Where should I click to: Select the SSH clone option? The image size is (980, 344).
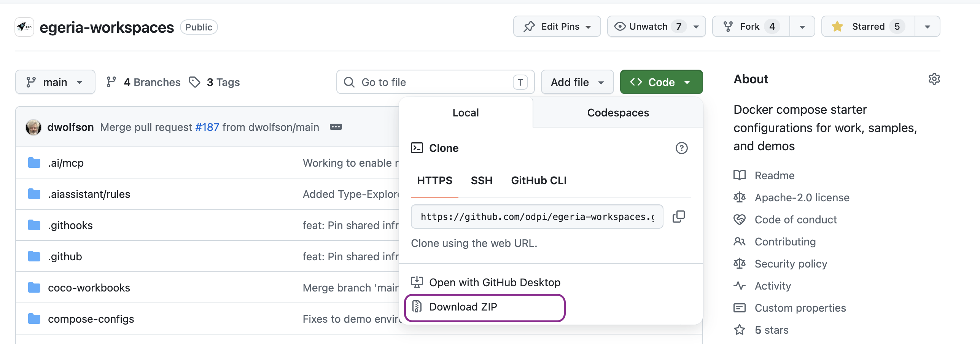tap(482, 180)
